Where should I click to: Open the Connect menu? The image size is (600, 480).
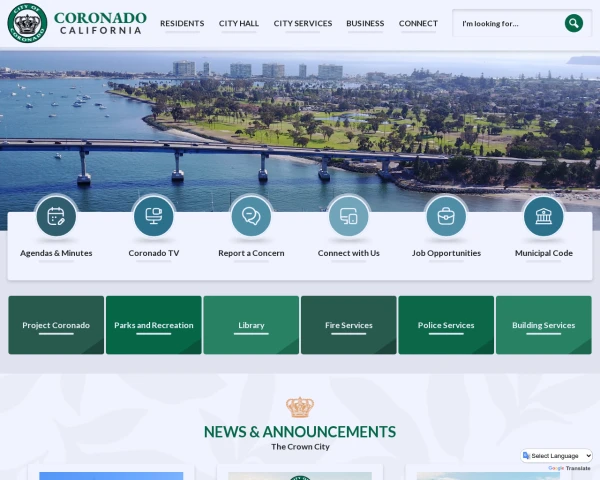(x=418, y=23)
